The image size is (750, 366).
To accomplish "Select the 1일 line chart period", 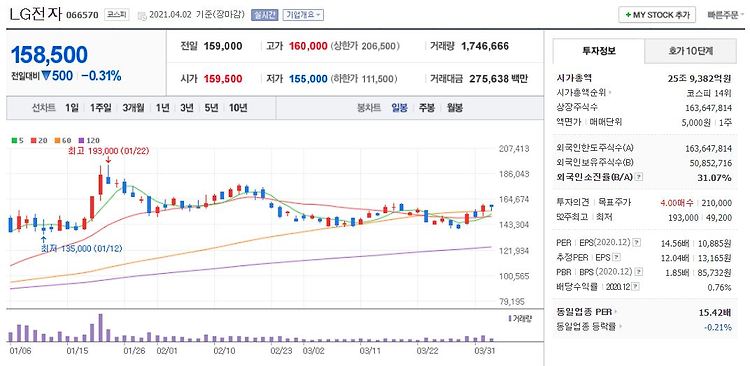I will tap(72, 108).
